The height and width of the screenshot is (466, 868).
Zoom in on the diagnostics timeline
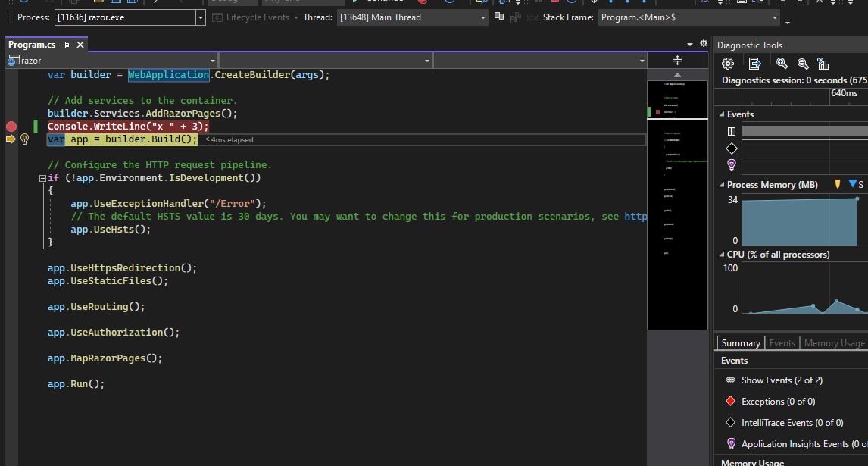coord(782,64)
